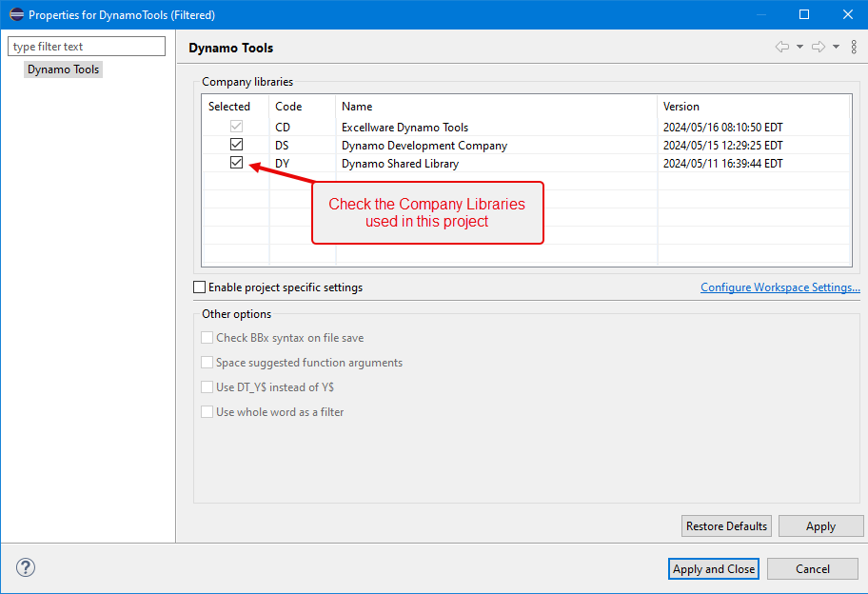Expand the forward history dropdown arrow

pyautogui.click(x=836, y=47)
